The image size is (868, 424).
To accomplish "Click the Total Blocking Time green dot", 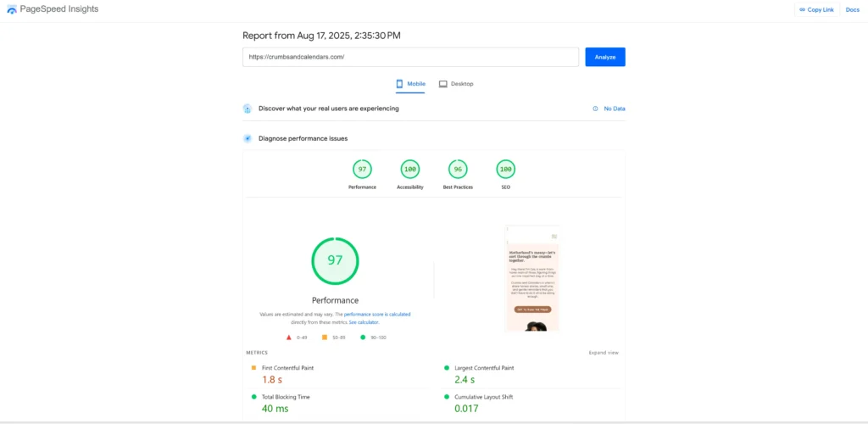I will pyautogui.click(x=253, y=397).
